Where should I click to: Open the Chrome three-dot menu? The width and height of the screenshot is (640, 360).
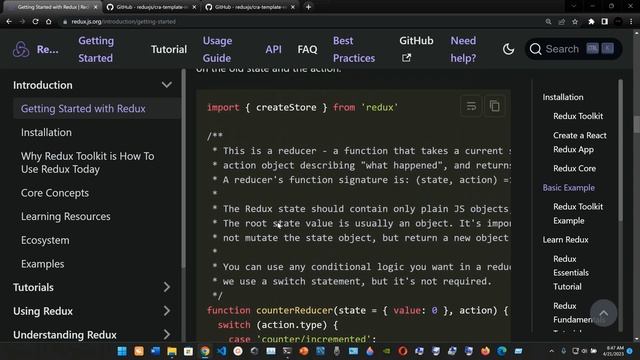(631, 22)
